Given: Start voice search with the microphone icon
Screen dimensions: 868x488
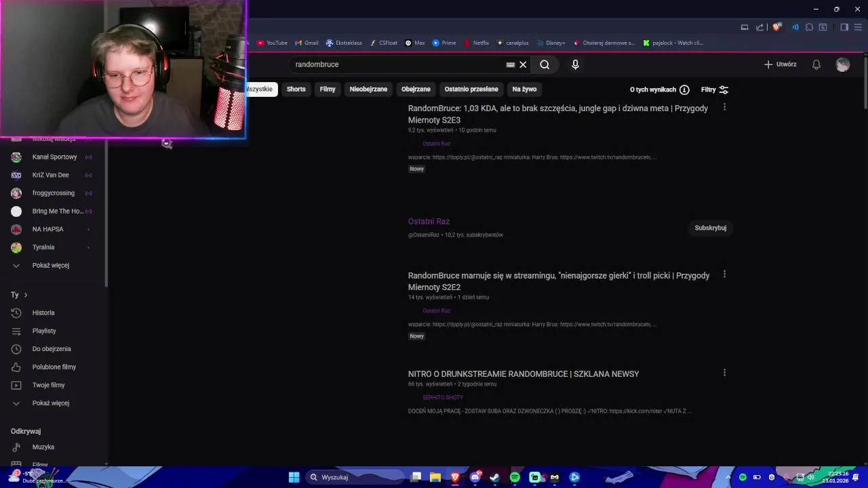Looking at the screenshot, I should (x=575, y=64).
